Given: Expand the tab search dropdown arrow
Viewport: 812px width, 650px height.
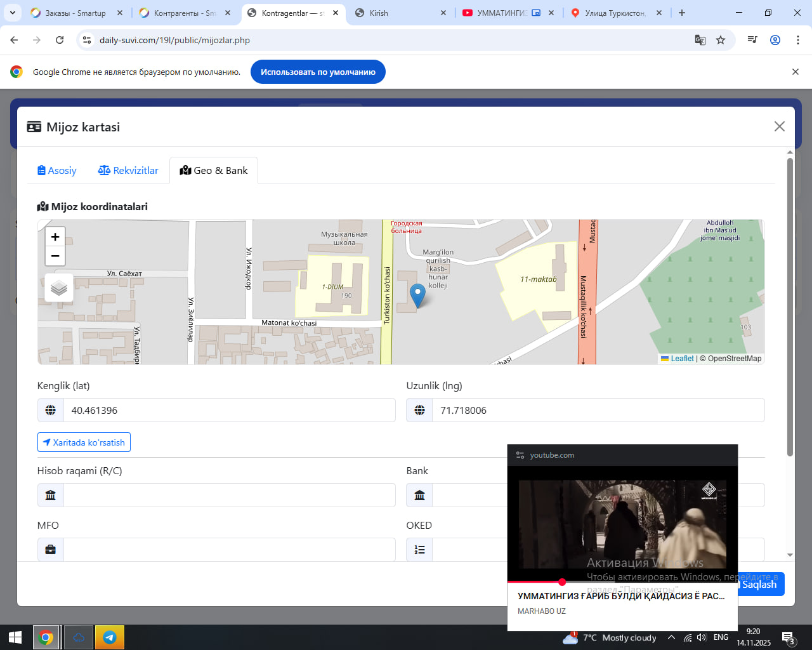Looking at the screenshot, I should [x=13, y=13].
